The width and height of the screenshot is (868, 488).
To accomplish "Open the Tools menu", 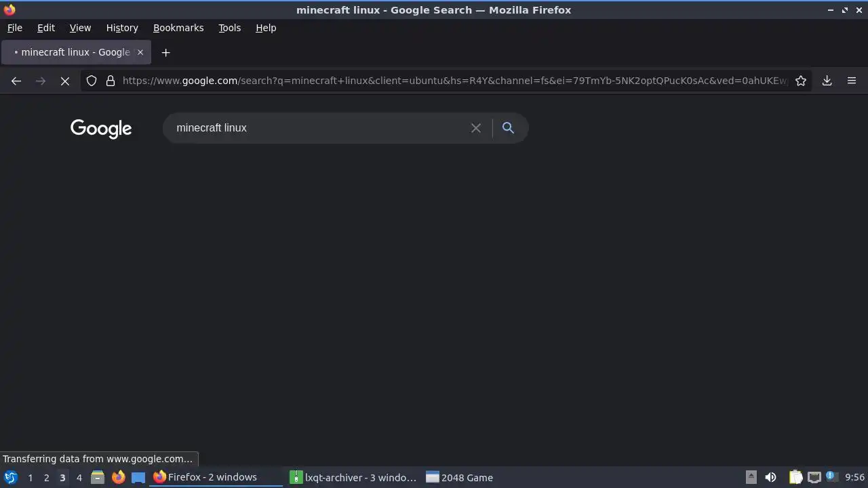I will 230,28.
